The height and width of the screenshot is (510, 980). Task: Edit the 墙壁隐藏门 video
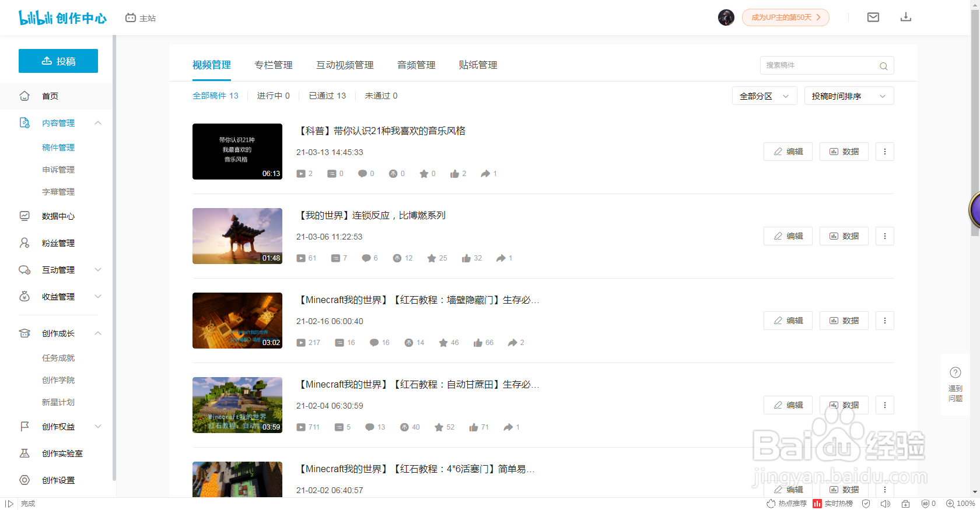point(788,321)
